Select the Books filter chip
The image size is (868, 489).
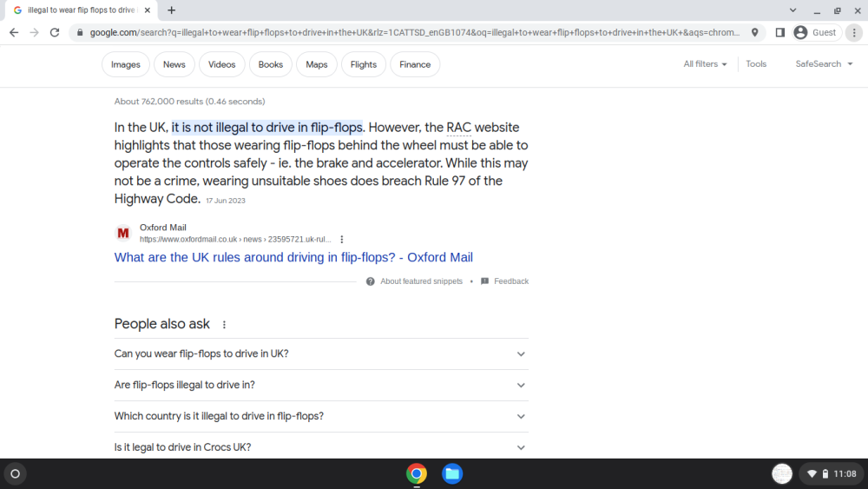click(270, 64)
